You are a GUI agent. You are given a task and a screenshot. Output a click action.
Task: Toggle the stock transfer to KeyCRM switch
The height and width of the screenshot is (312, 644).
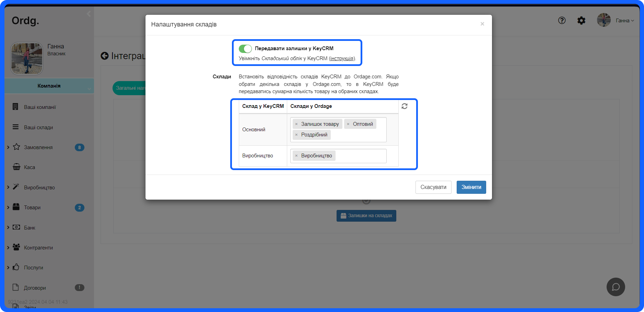pos(245,49)
